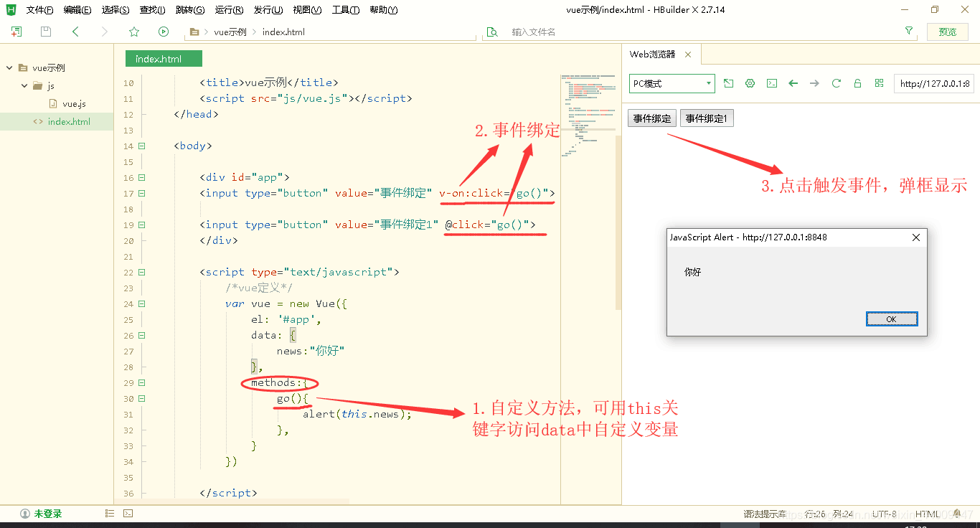Viewport: 980px width, 528px height.
Task: Collapse the js folder in tree
Action: pos(24,86)
